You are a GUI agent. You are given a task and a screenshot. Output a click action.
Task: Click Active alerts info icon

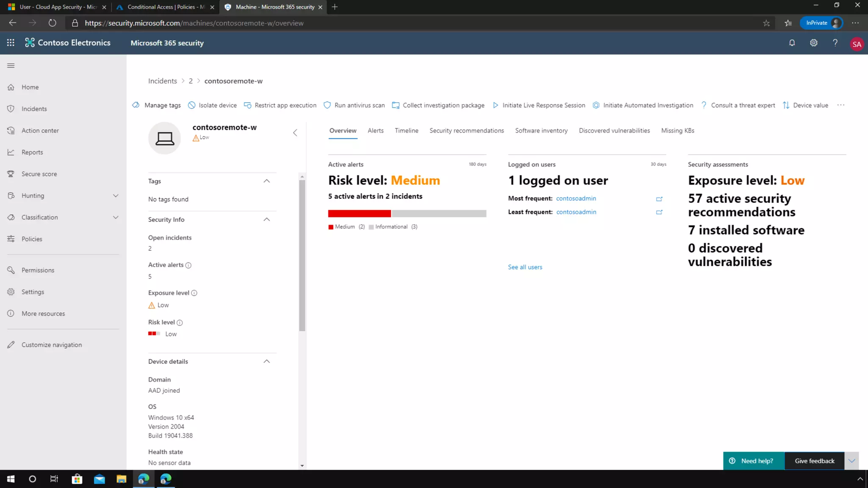tap(189, 265)
